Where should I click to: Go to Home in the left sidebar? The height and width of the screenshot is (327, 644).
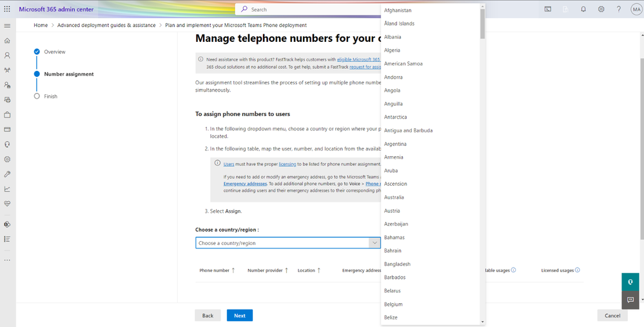(7, 41)
